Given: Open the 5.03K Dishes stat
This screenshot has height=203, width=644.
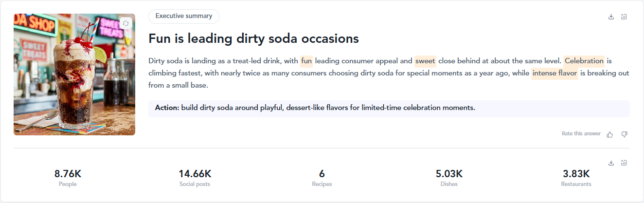Looking at the screenshot, I should (449, 178).
